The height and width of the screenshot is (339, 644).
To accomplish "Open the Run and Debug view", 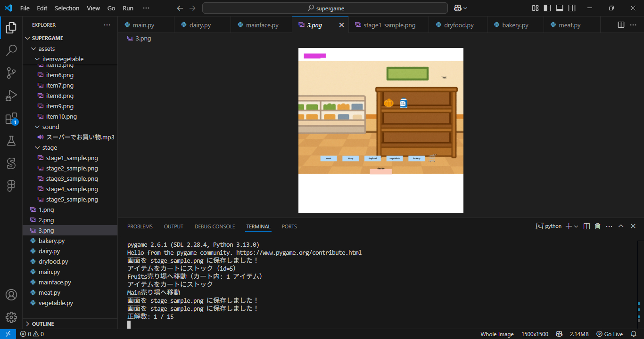I will click(x=11, y=96).
